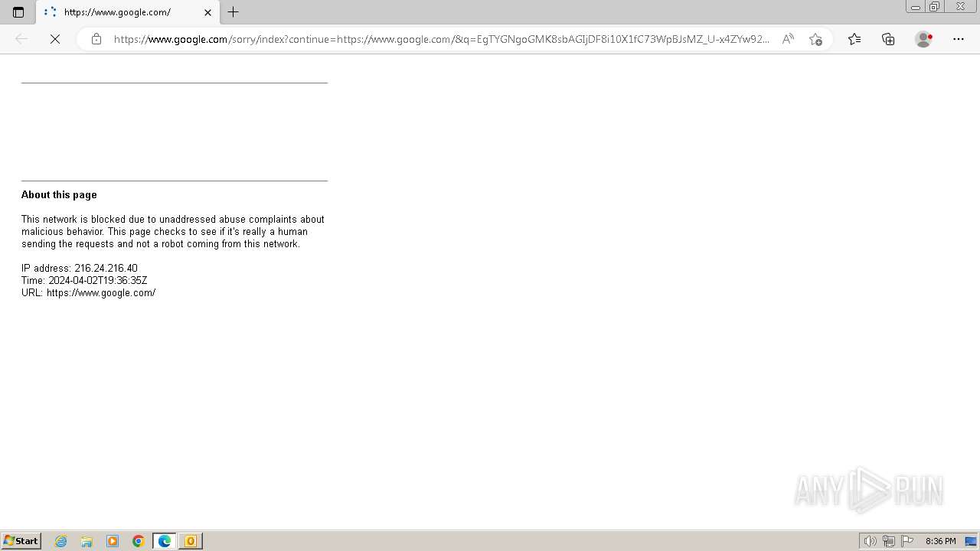Screen dimensions: 980x551
Task: Stop loading the page
Action: pyautogui.click(x=55, y=39)
